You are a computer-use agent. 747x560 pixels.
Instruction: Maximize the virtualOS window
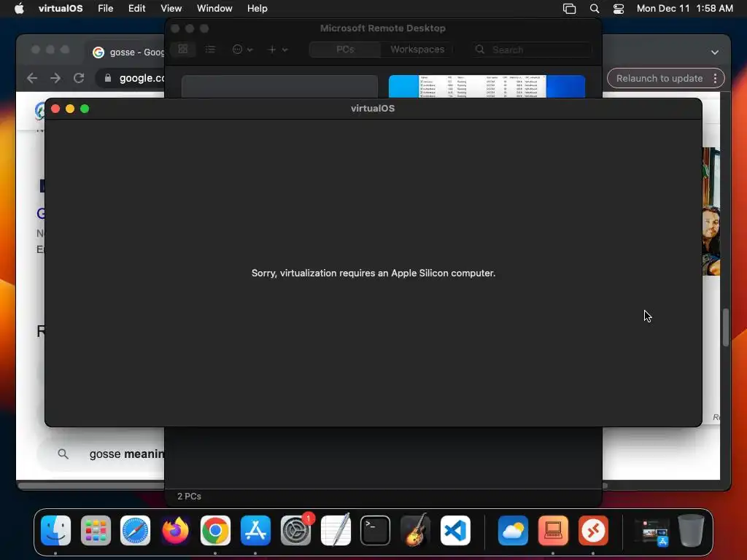pyautogui.click(x=85, y=109)
